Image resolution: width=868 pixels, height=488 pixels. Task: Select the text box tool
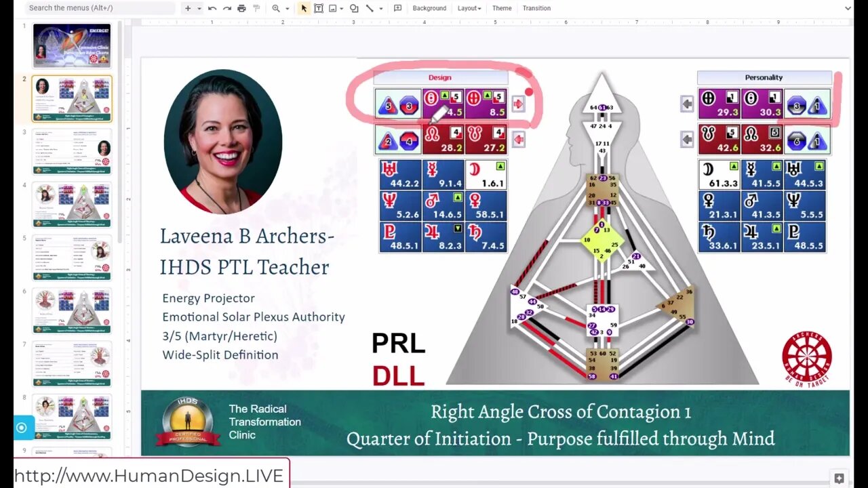(x=318, y=8)
